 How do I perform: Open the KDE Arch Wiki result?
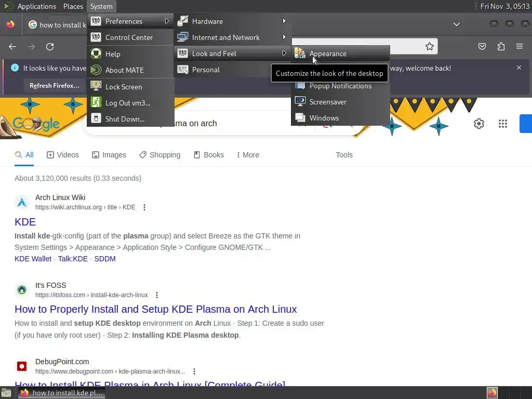(x=25, y=222)
